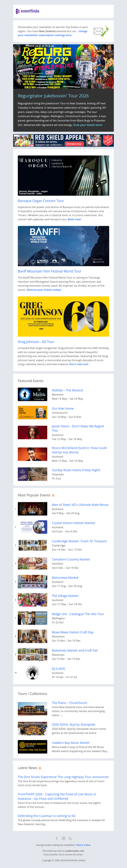Screen dimensions: 127x868
Task: Open the Men of Steel: NZ's Ultimate Male Revue link
Action: pyautogui.click(x=80, y=505)
